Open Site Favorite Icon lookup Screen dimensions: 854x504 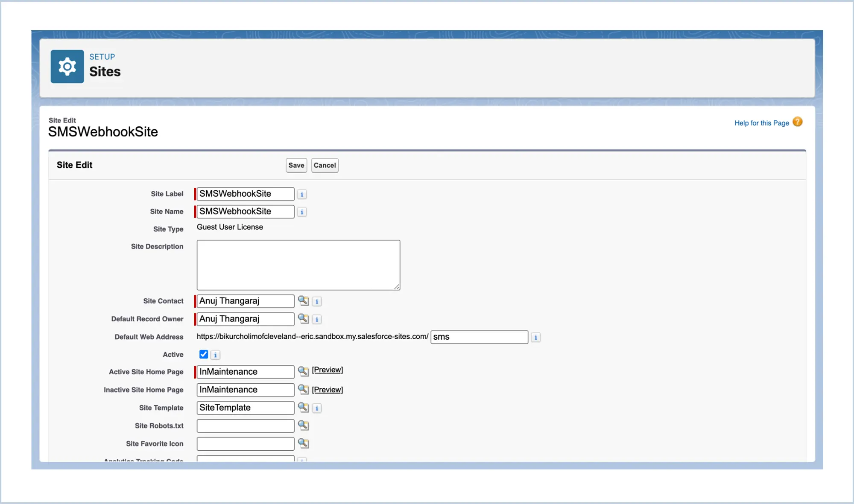[x=303, y=443]
